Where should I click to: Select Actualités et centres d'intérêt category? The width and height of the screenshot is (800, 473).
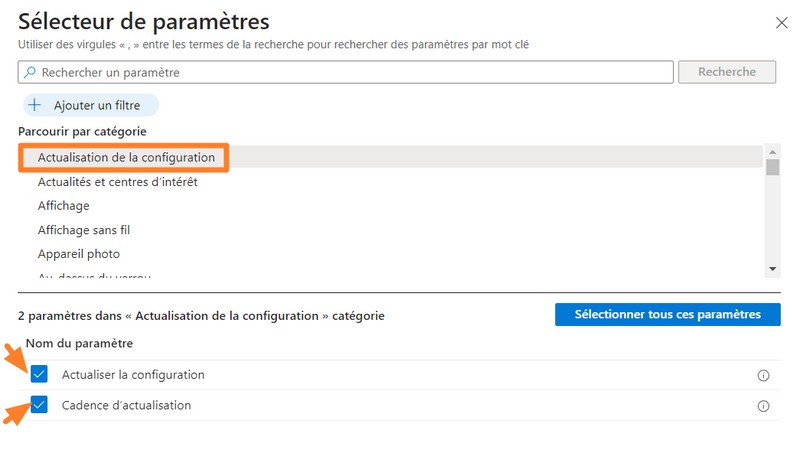pyautogui.click(x=118, y=182)
